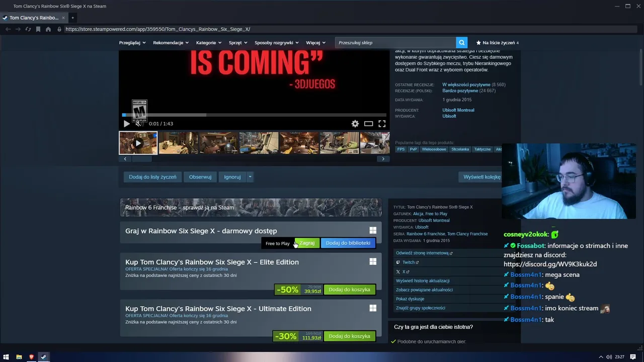Click Pokaż dyskusje link
Image resolution: width=644 pixels, height=362 pixels.
coord(410,299)
